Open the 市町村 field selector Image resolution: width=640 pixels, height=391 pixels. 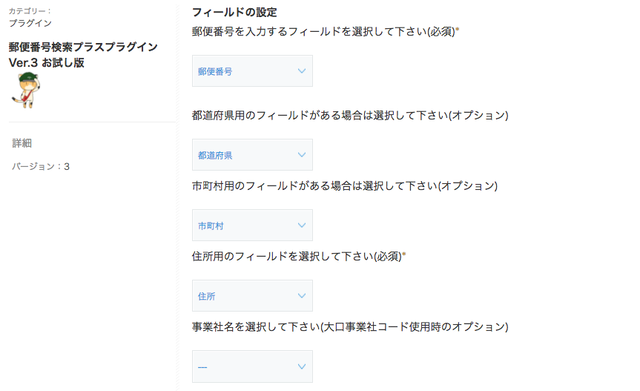[x=252, y=225]
